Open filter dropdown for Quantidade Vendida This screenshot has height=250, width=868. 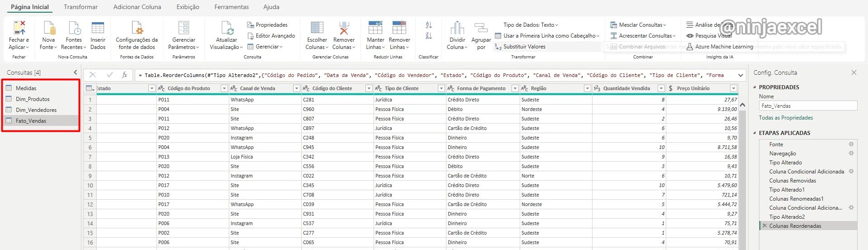pos(661,88)
